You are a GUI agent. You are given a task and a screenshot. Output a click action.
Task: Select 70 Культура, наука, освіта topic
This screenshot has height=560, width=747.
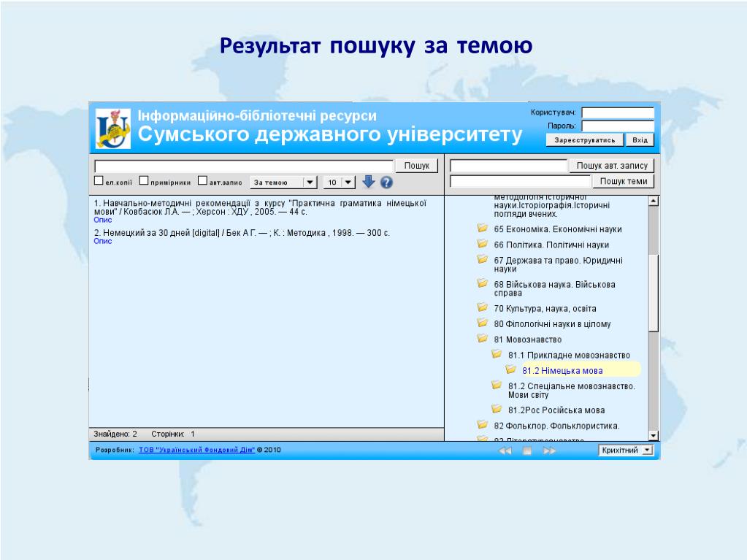click(x=545, y=309)
